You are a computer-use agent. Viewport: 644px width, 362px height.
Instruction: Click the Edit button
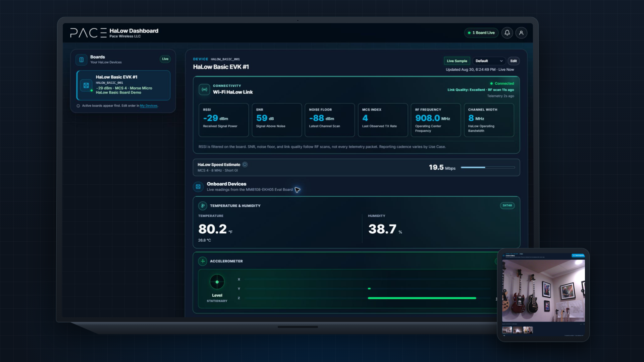pyautogui.click(x=514, y=61)
